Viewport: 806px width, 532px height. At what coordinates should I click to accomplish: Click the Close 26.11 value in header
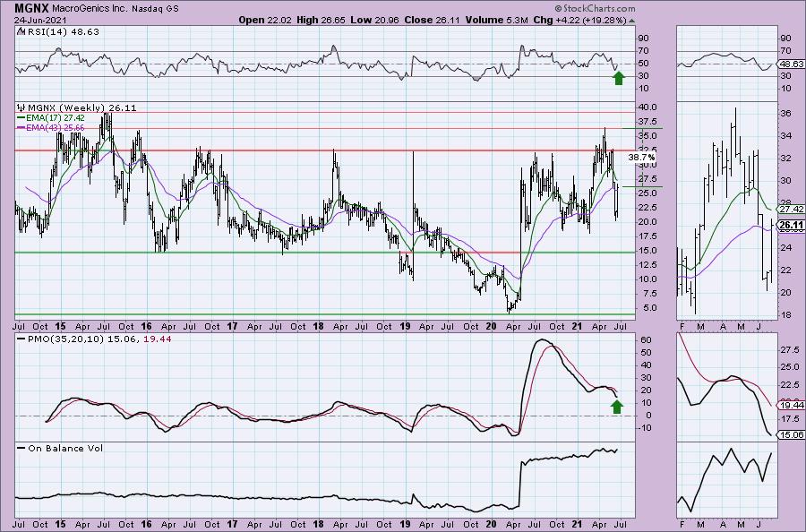433,20
